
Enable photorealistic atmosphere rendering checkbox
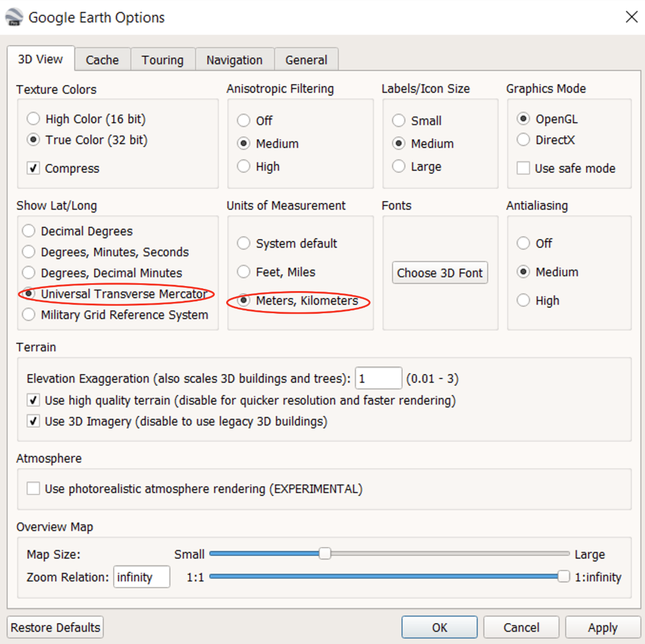click(33, 489)
